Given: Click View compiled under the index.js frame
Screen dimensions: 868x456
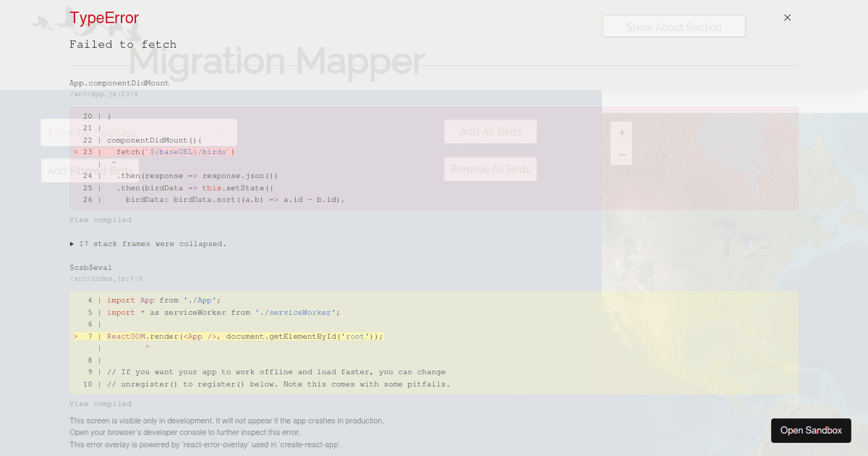Looking at the screenshot, I should (x=101, y=403).
